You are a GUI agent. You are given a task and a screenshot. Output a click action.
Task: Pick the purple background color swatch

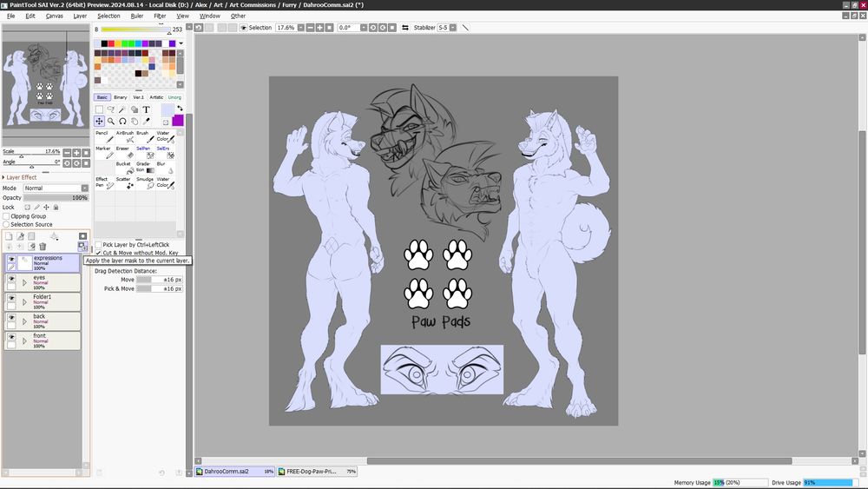click(178, 121)
